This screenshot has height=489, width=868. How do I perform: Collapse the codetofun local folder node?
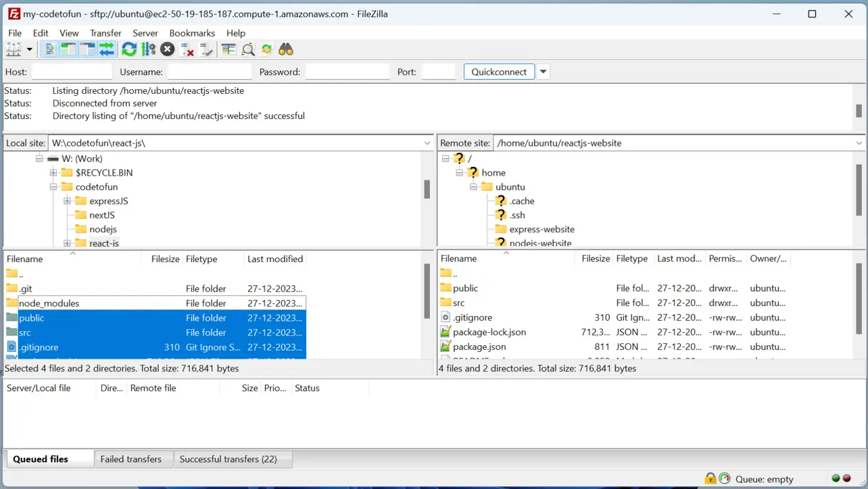pos(53,187)
